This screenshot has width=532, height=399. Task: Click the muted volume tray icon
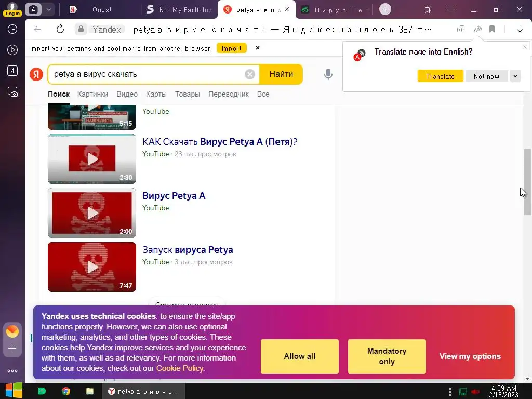475,392
